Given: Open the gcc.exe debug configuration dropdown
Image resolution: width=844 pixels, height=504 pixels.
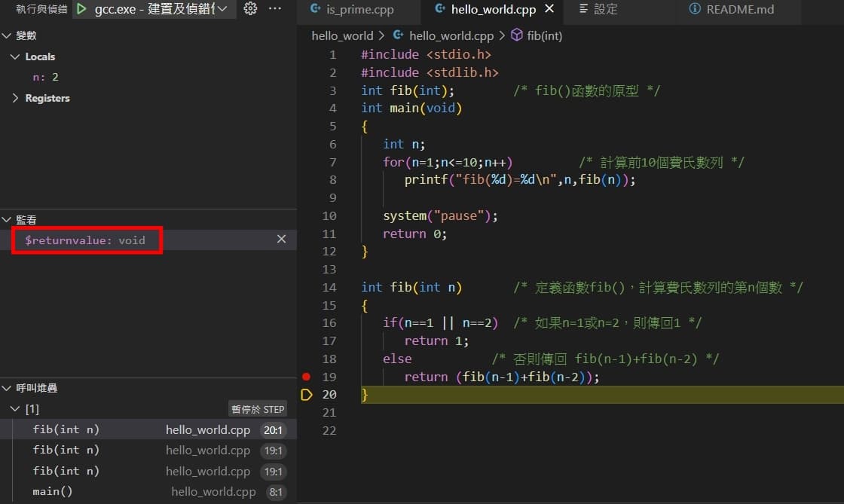Looking at the screenshot, I should pyautogui.click(x=221, y=9).
